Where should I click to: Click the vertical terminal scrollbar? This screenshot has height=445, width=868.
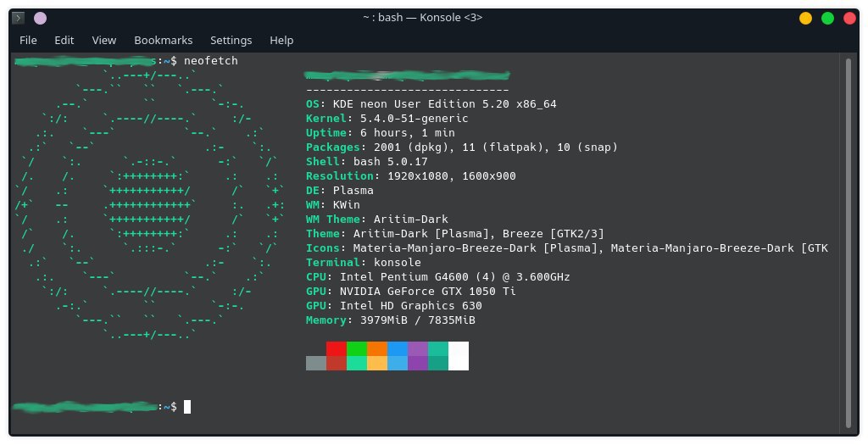click(x=849, y=242)
